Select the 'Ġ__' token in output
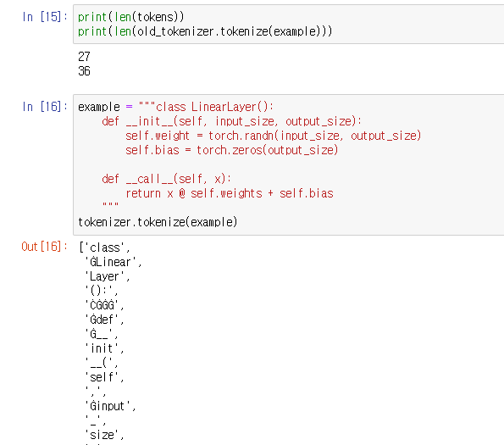 tap(98, 334)
